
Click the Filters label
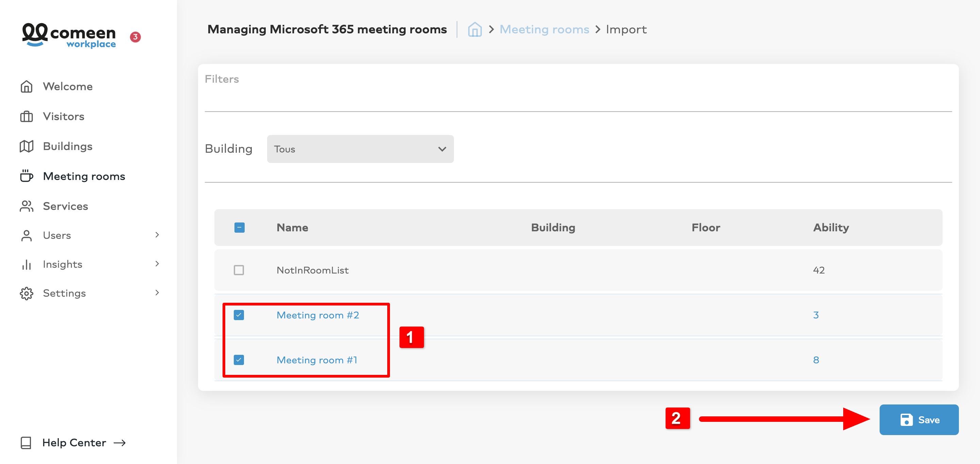pos(222,79)
